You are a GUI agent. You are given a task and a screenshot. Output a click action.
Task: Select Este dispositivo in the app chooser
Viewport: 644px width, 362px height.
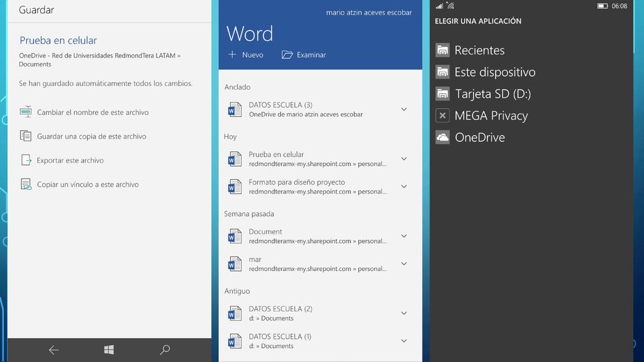pyautogui.click(x=495, y=72)
